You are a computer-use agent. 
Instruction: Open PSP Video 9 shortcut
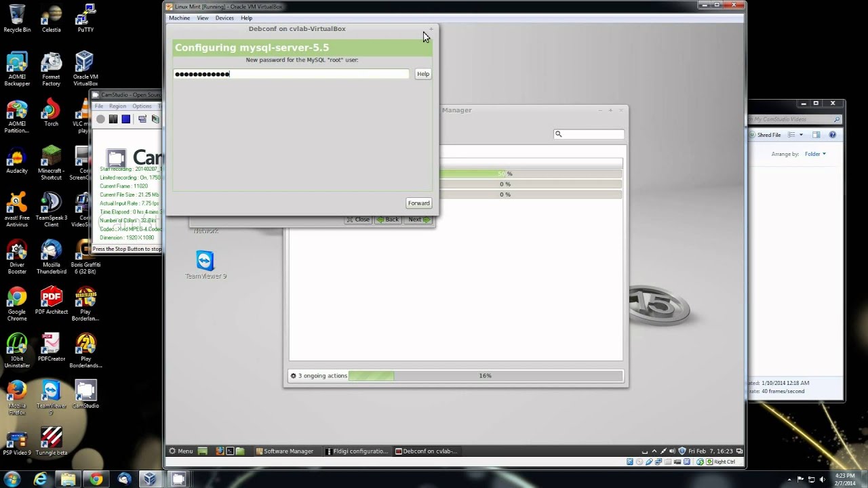pyautogui.click(x=17, y=441)
